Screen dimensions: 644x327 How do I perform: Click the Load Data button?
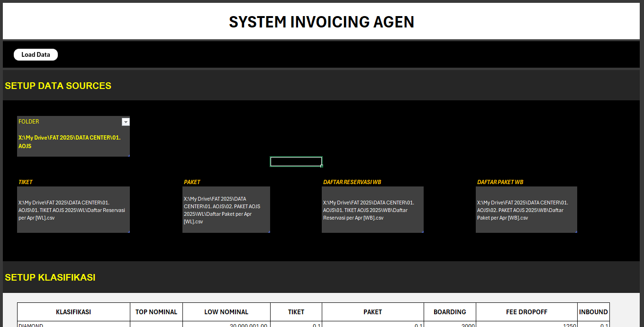[36, 54]
